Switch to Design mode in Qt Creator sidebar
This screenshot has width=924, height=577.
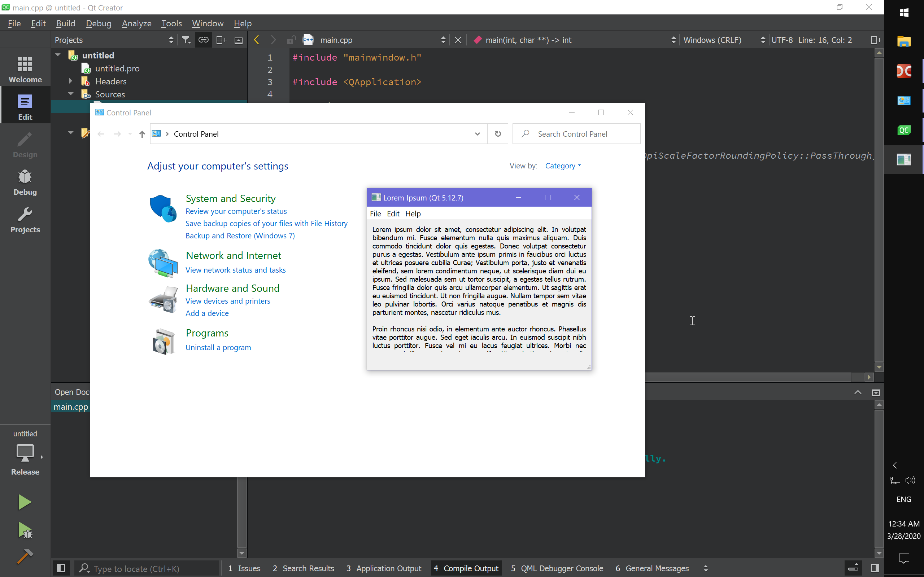point(25,144)
